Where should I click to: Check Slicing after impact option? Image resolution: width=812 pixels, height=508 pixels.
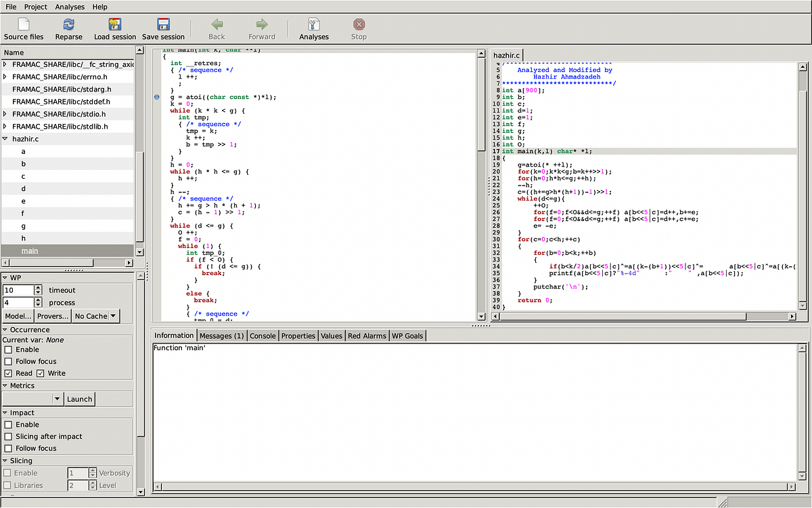(x=9, y=437)
